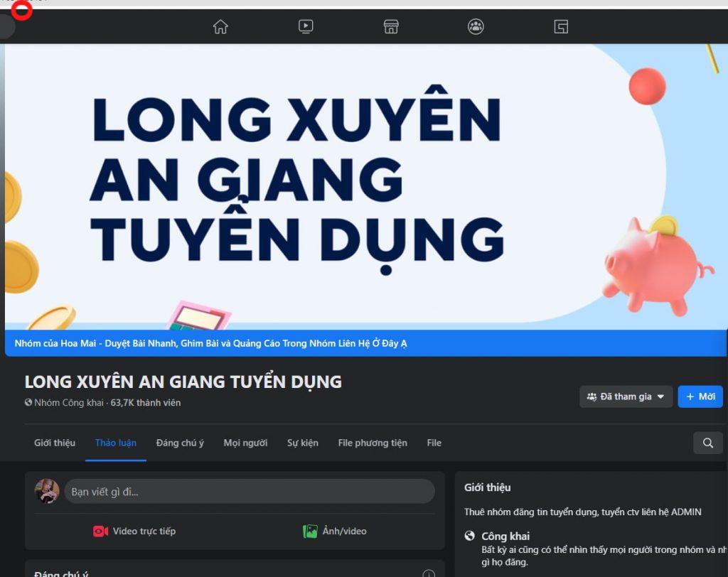Click the Ảnh/video photo icon
The image size is (728, 577).
(310, 532)
